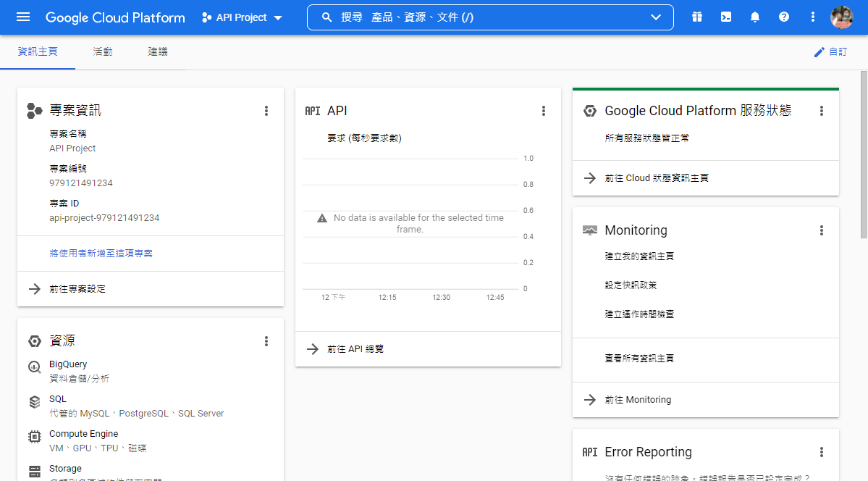The height and width of the screenshot is (481, 868).
Task: Click the magnifier search icon
Action: tap(326, 17)
